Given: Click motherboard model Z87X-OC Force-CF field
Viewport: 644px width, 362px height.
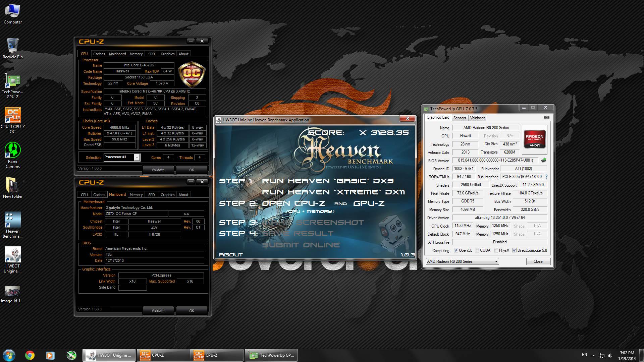Looking at the screenshot, I should click(x=136, y=214).
